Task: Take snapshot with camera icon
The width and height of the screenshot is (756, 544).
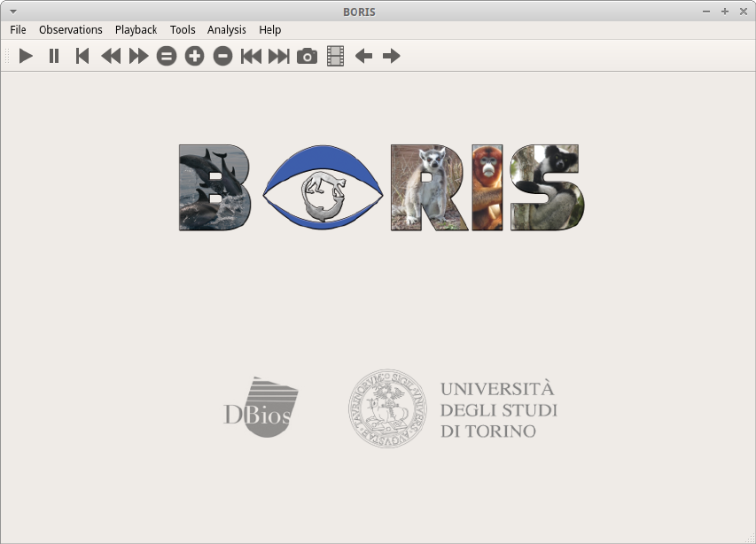Action: [x=308, y=56]
